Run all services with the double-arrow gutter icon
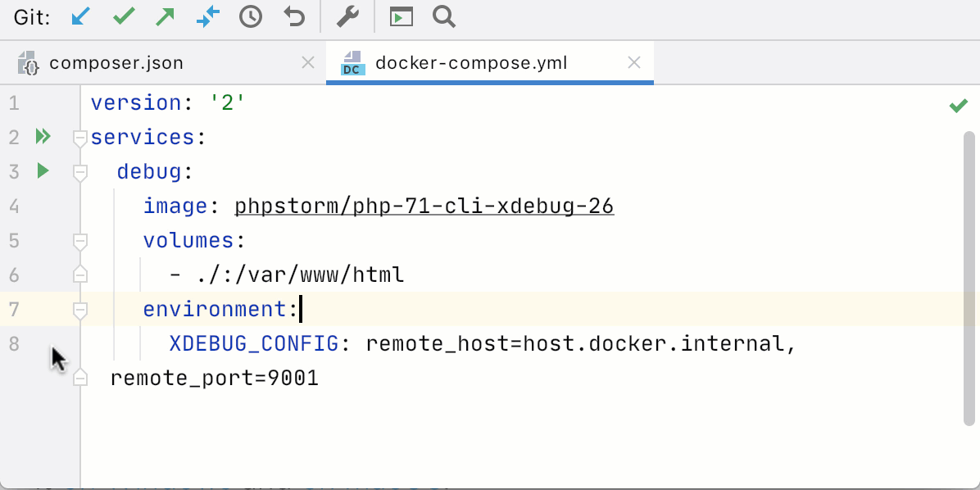Screen dimensions: 980x490 coord(43,137)
